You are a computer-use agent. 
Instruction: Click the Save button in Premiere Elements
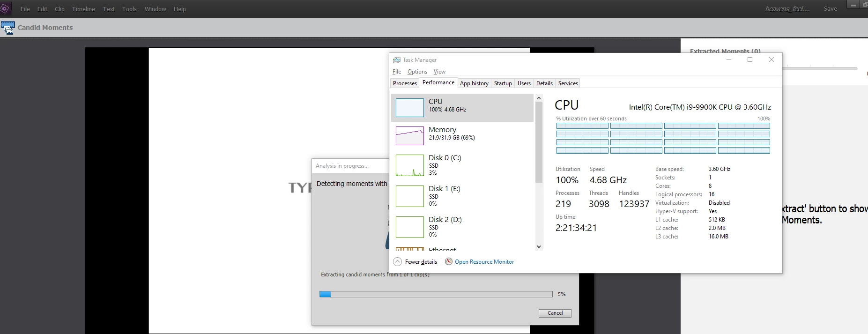pyautogui.click(x=830, y=9)
